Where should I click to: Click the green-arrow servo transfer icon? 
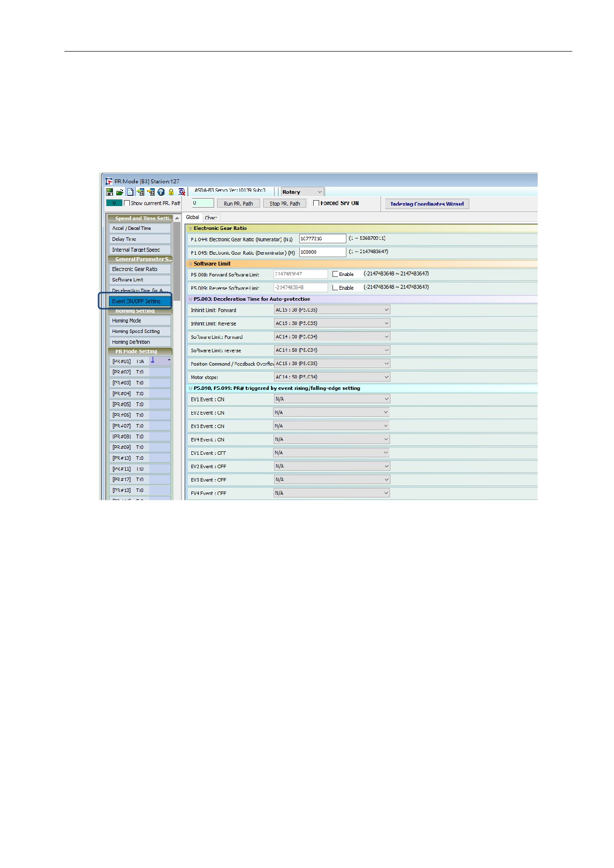pyautogui.click(x=140, y=192)
